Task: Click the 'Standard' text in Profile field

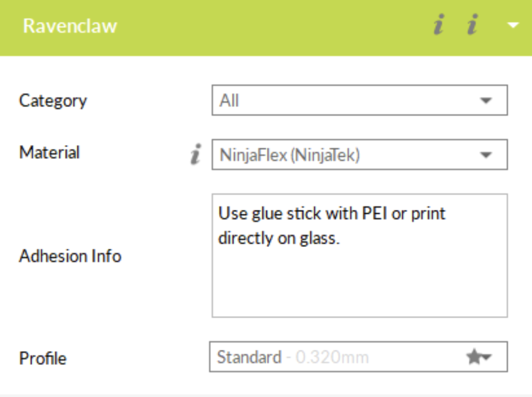Action: click(x=249, y=357)
